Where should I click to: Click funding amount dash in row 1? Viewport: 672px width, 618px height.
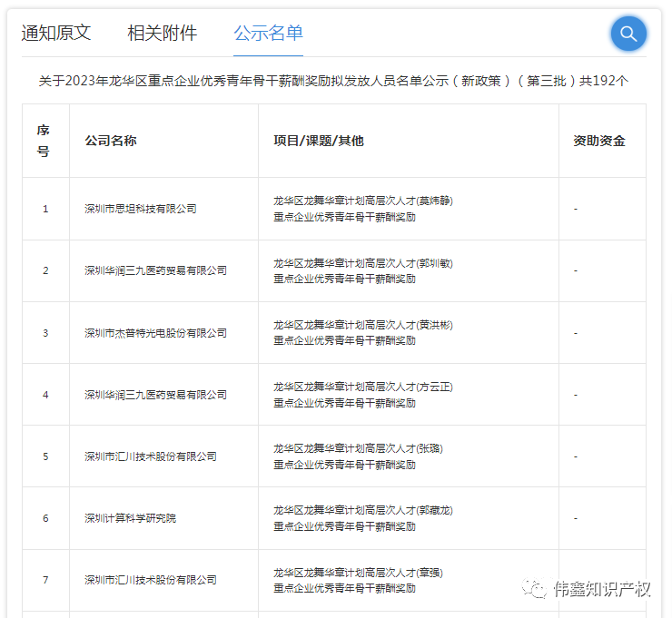(576, 209)
